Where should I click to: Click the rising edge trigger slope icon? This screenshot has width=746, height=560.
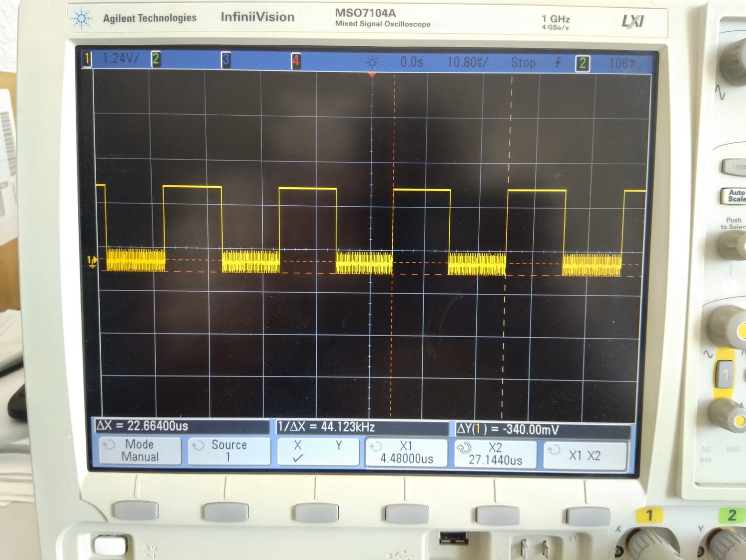(558, 63)
